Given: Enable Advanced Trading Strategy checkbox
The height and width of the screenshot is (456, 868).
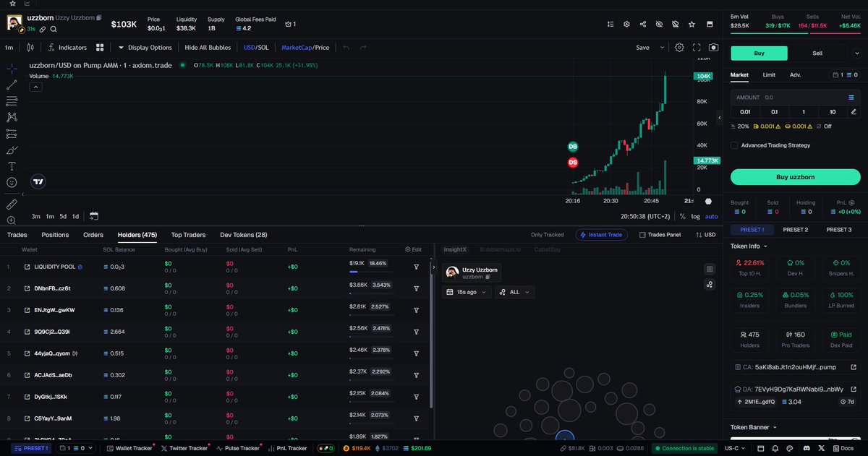Looking at the screenshot, I should pyautogui.click(x=734, y=145).
